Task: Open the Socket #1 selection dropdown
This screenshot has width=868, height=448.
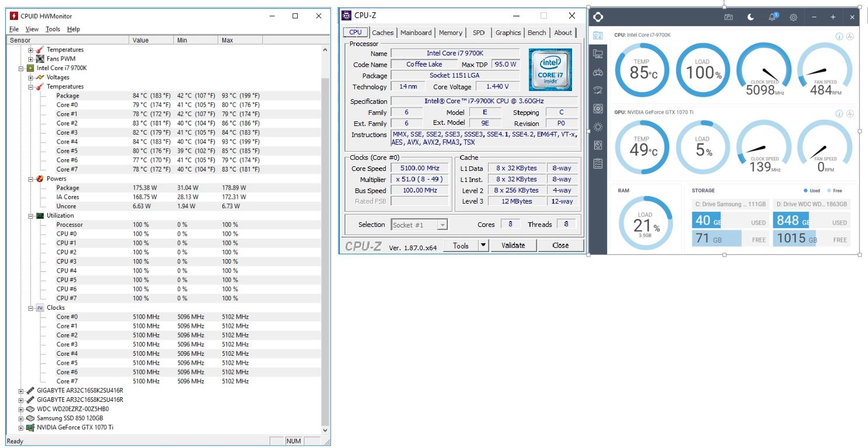Action: [419, 225]
